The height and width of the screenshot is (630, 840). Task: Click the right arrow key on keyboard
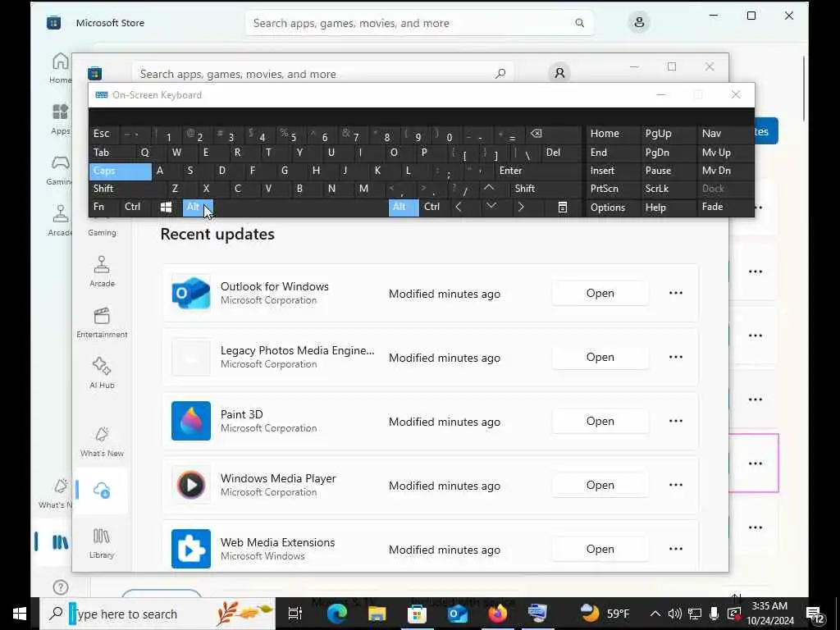click(521, 207)
